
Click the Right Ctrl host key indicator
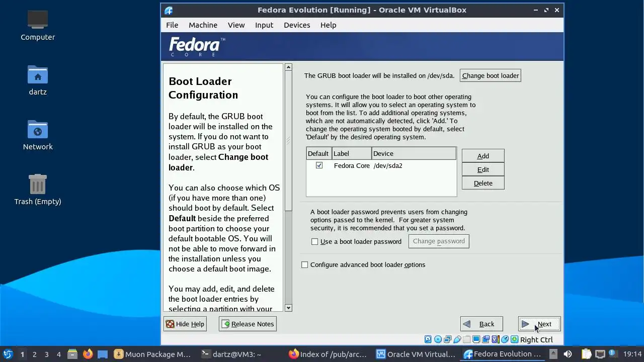(x=536, y=339)
